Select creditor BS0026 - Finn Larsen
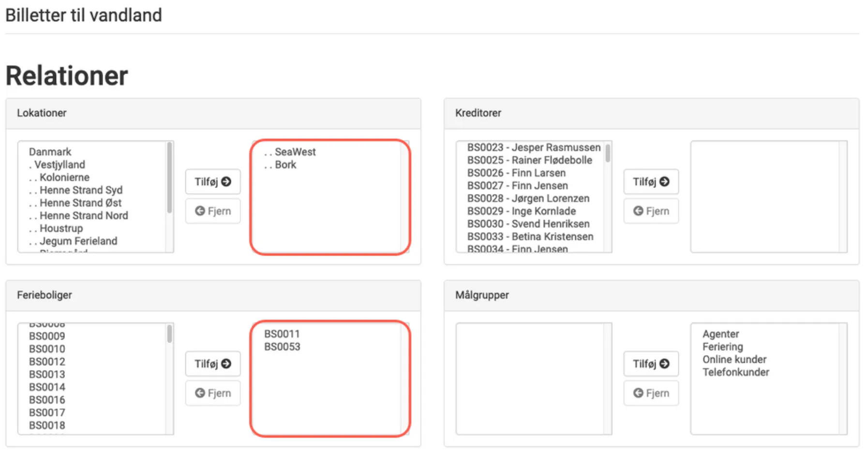The image size is (868, 454). (x=516, y=173)
